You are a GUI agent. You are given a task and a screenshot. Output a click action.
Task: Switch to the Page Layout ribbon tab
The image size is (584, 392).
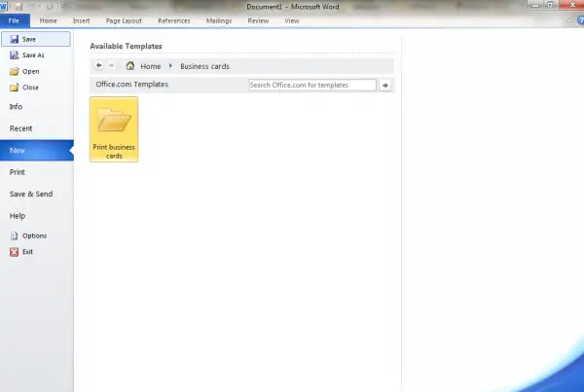tap(124, 20)
